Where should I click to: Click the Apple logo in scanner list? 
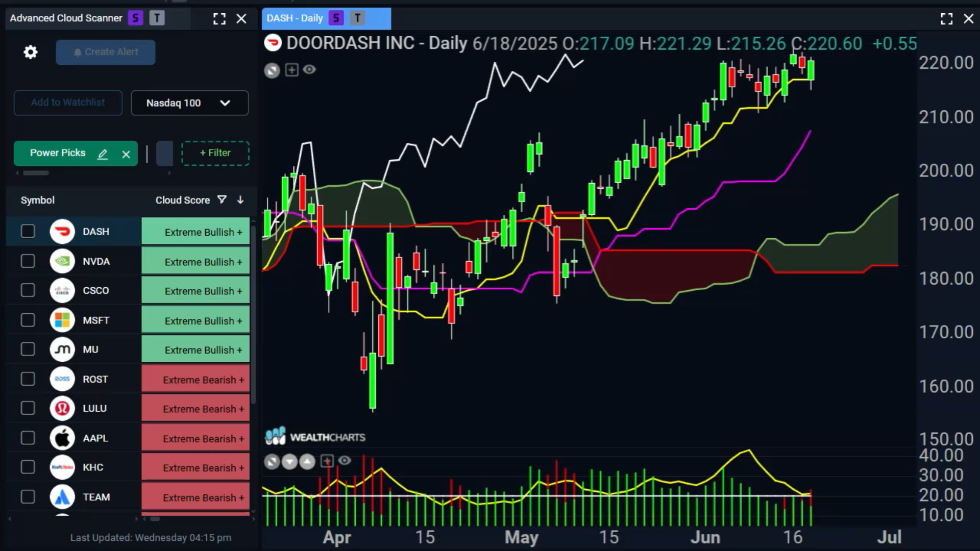(62, 438)
